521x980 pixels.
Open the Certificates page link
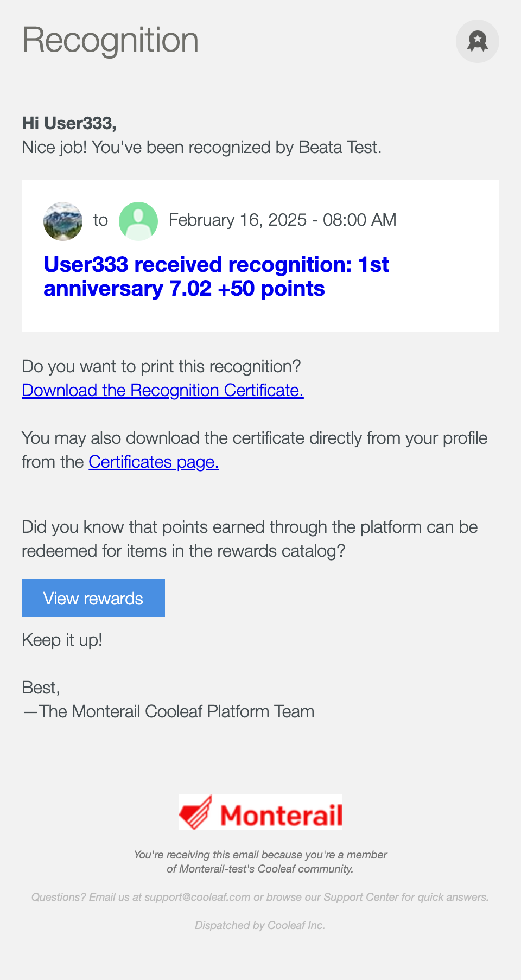coord(154,462)
